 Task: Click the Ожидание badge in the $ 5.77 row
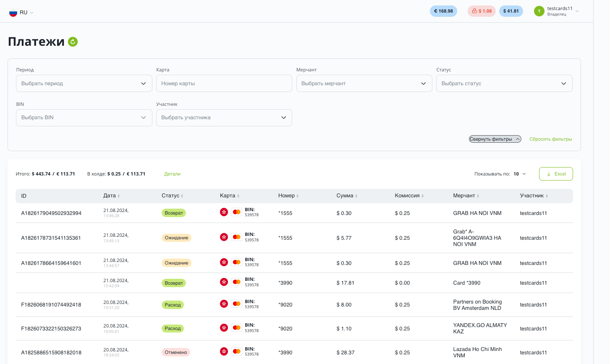pyautogui.click(x=176, y=238)
